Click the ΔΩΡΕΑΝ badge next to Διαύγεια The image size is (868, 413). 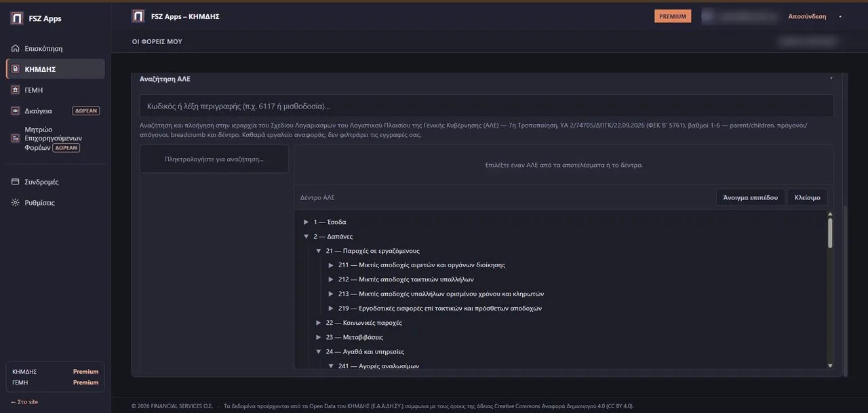(x=86, y=111)
